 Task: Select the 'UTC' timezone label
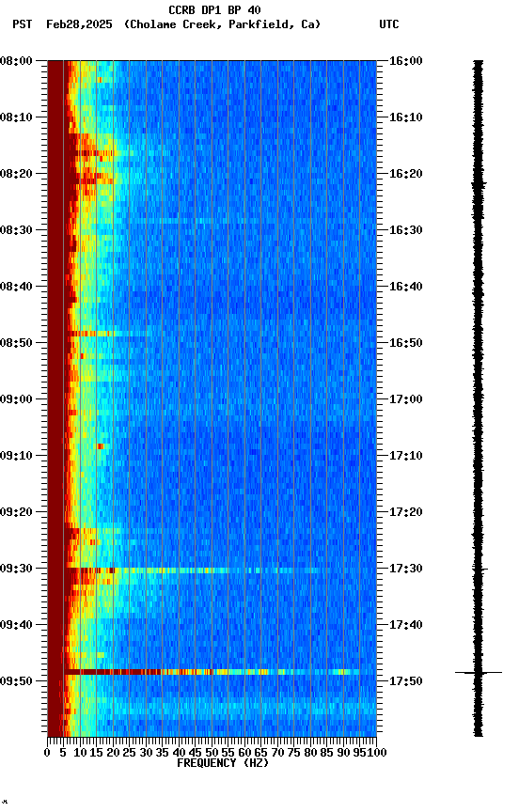tap(389, 24)
